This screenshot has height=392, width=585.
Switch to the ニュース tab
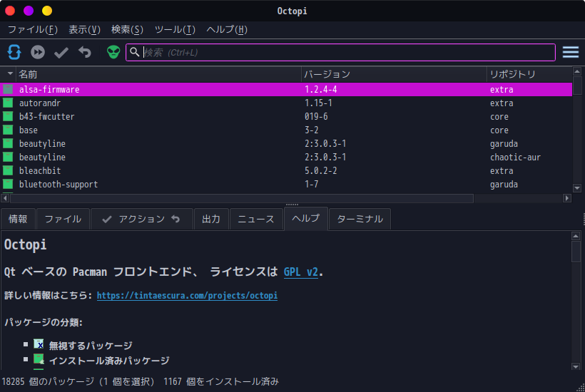click(256, 219)
